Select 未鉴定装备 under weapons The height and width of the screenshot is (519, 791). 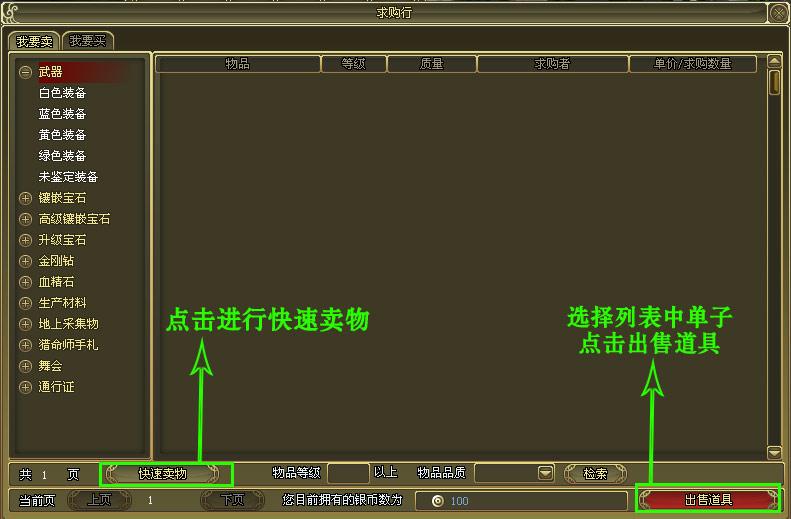click(68, 177)
